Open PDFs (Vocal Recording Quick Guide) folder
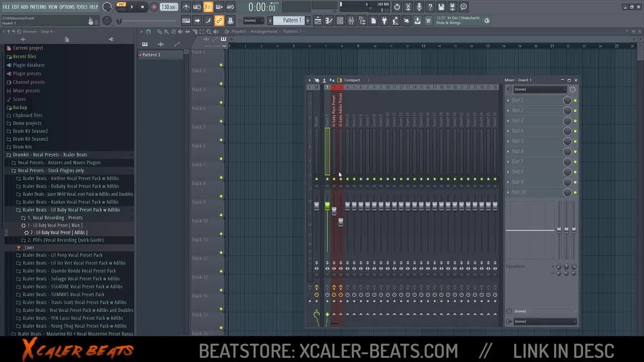Screen dimensions: 644x362 (x=65, y=240)
